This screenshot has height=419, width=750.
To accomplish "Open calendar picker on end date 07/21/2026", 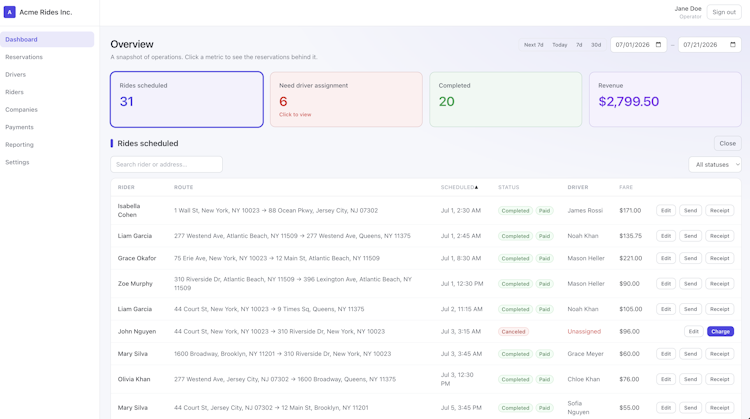I will tap(733, 44).
